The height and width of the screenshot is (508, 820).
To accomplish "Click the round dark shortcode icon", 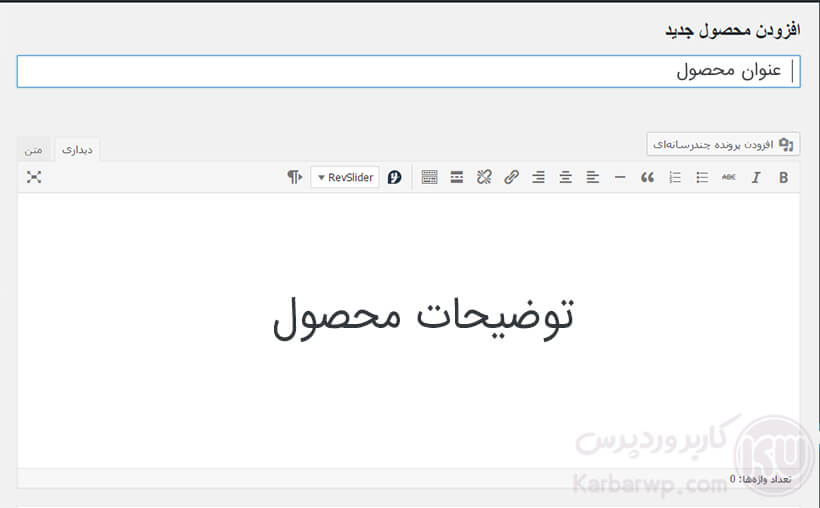I will point(395,177).
